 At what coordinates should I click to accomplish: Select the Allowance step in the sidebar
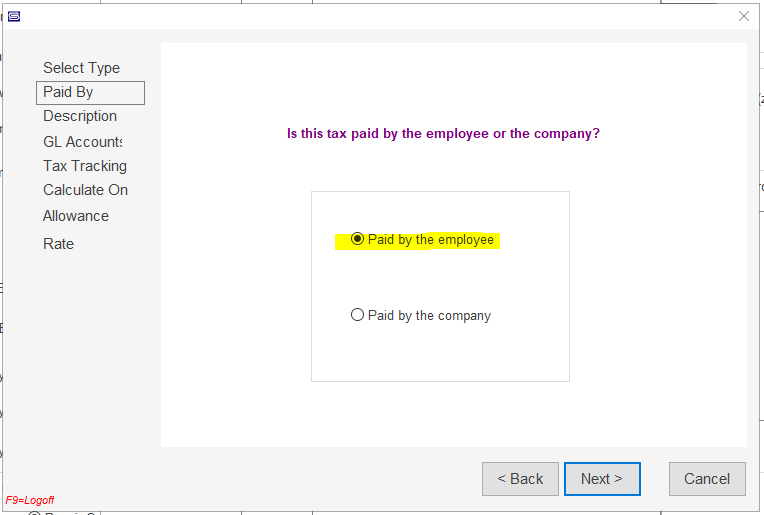pyautogui.click(x=76, y=216)
